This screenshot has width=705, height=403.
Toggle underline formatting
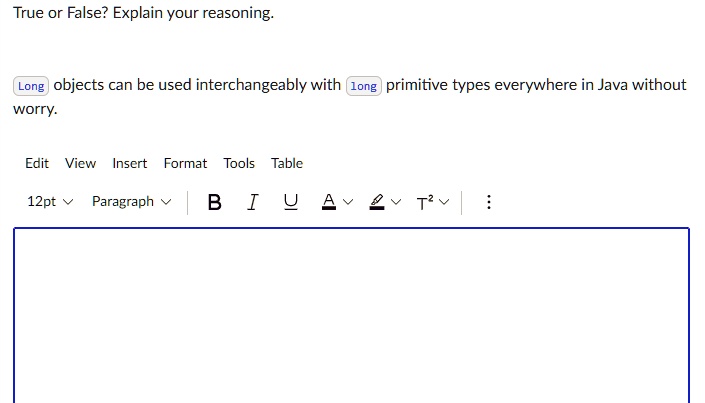pyautogui.click(x=291, y=202)
